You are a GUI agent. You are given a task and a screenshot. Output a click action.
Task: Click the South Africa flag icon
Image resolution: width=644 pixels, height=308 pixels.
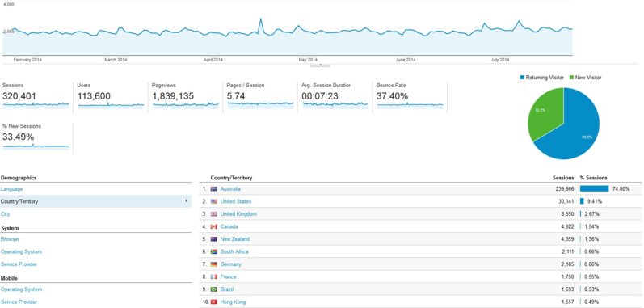213,251
